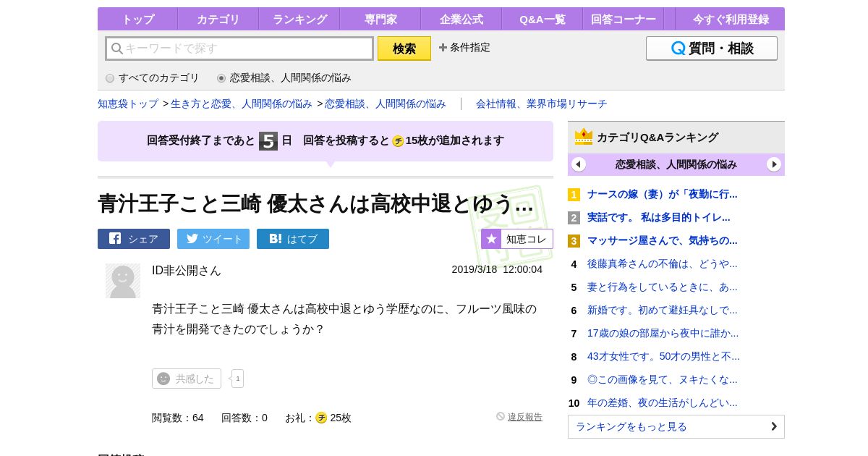This screenshot has width=868, height=456.
Task: Open ranking item 後藤真希さんの不倫は、どうや...
Action: point(663,263)
